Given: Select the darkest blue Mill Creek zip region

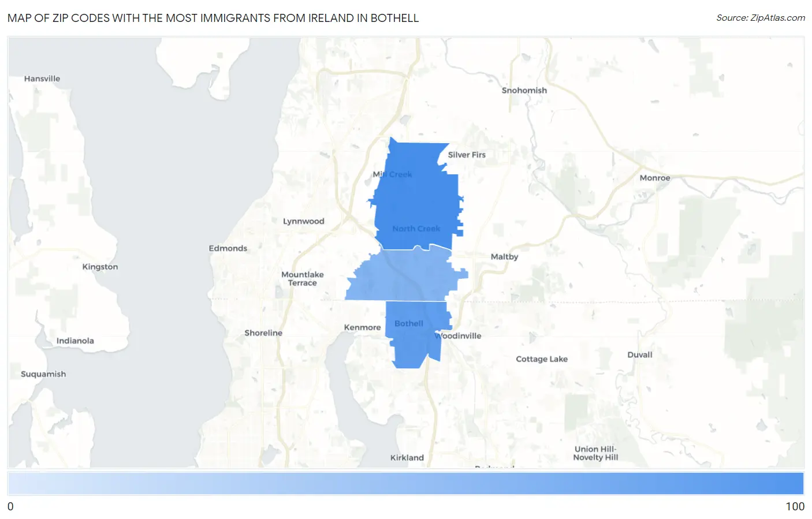Looking at the screenshot, I should (x=418, y=196).
